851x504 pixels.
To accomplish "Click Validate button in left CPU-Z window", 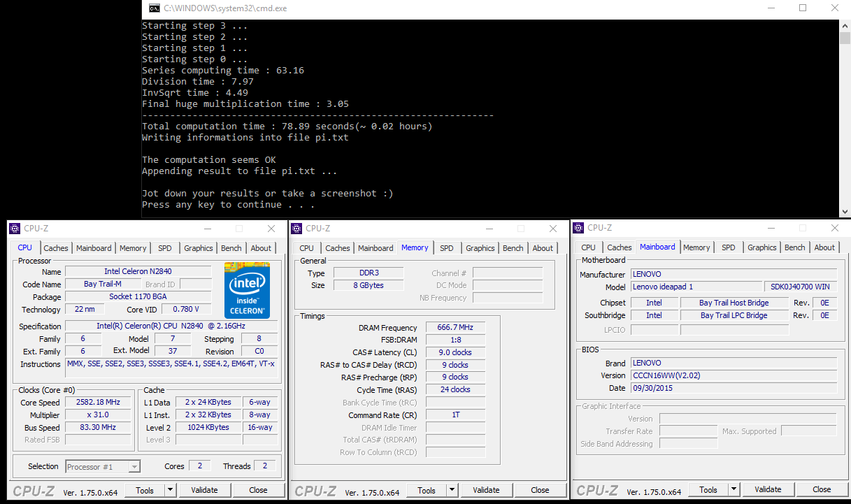I will (204, 490).
